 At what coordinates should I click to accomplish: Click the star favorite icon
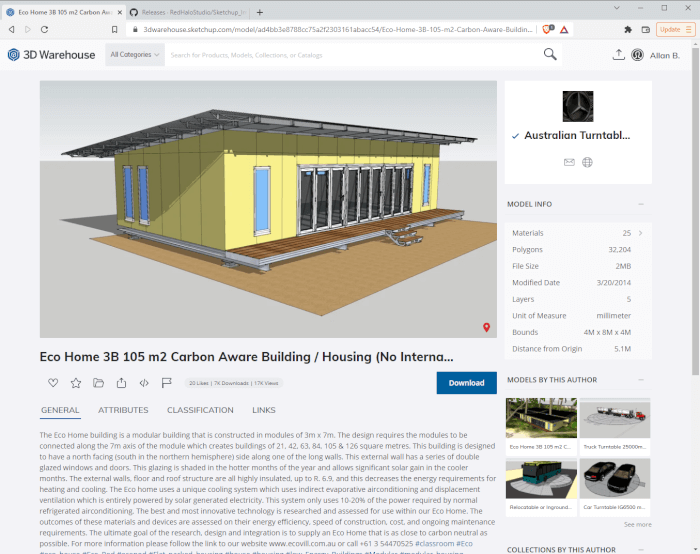(76, 383)
